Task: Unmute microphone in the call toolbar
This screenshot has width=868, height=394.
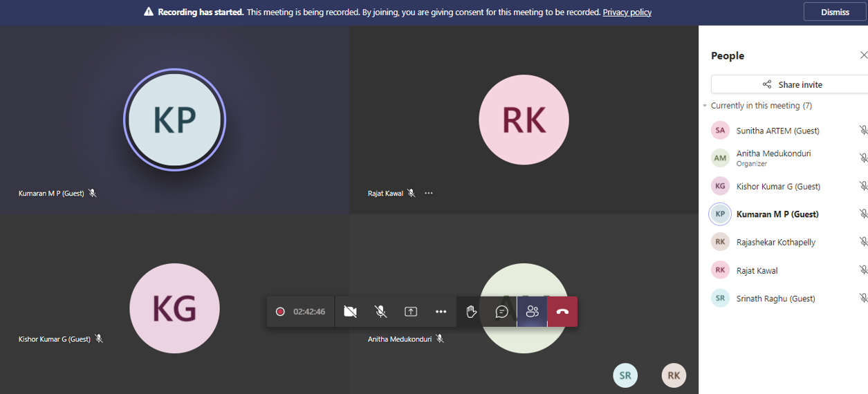Action: [x=380, y=312]
